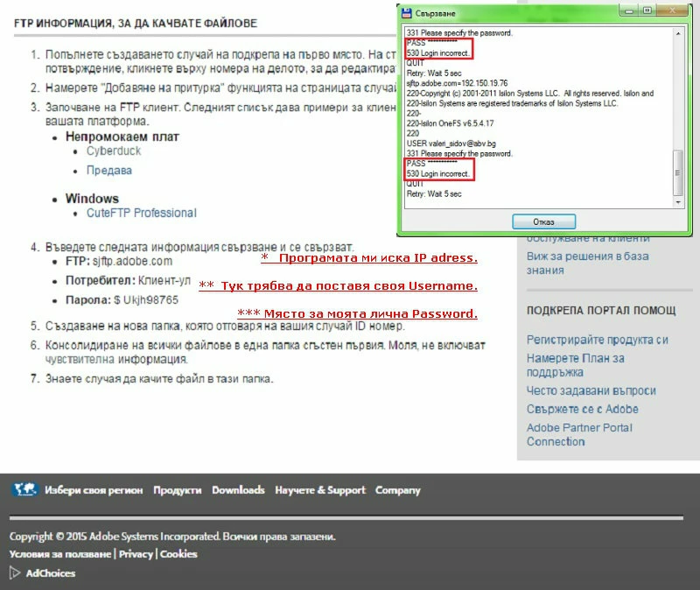This screenshot has height=590, width=700.
Task: Open Downloads footer menu
Action: tap(238, 490)
